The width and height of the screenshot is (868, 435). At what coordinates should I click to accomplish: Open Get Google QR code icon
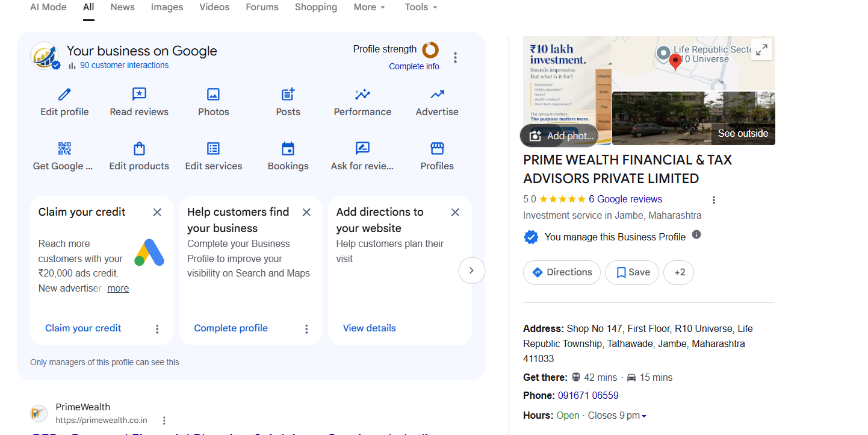click(64, 149)
